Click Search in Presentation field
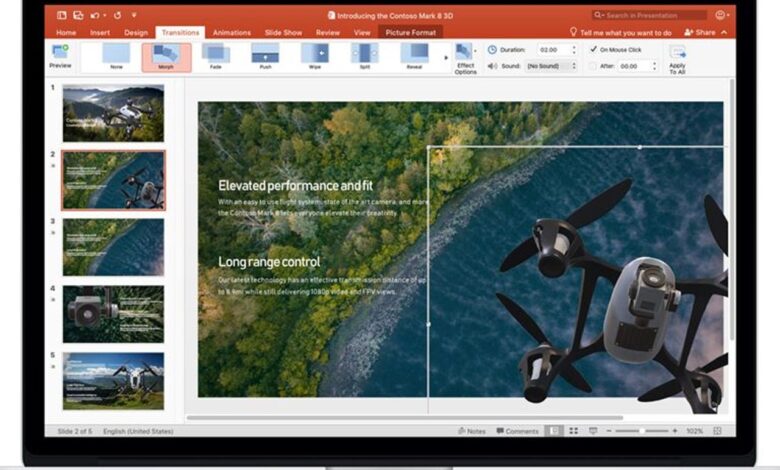The image size is (780, 470). pyautogui.click(x=649, y=15)
